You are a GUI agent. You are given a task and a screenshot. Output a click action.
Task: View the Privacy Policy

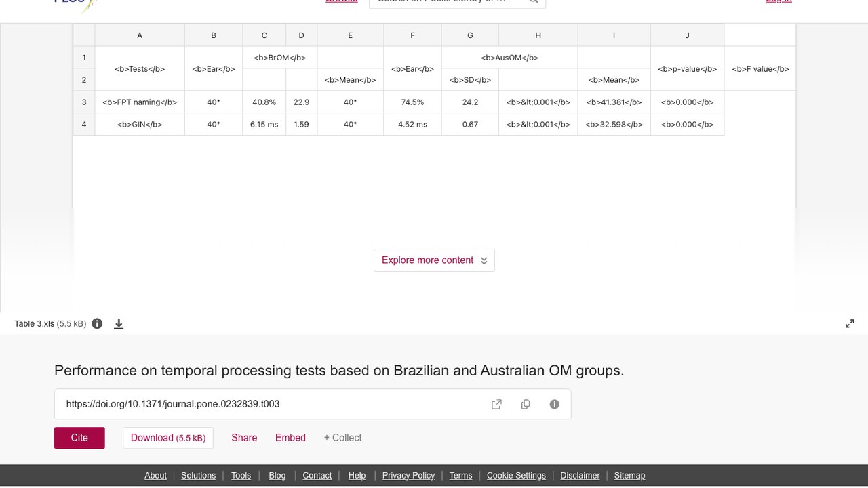point(408,476)
